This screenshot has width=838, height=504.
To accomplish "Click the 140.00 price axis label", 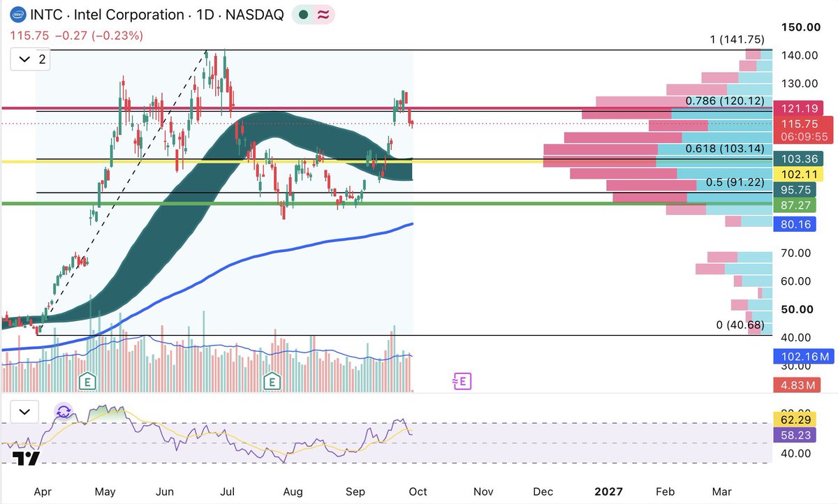I will pos(800,55).
